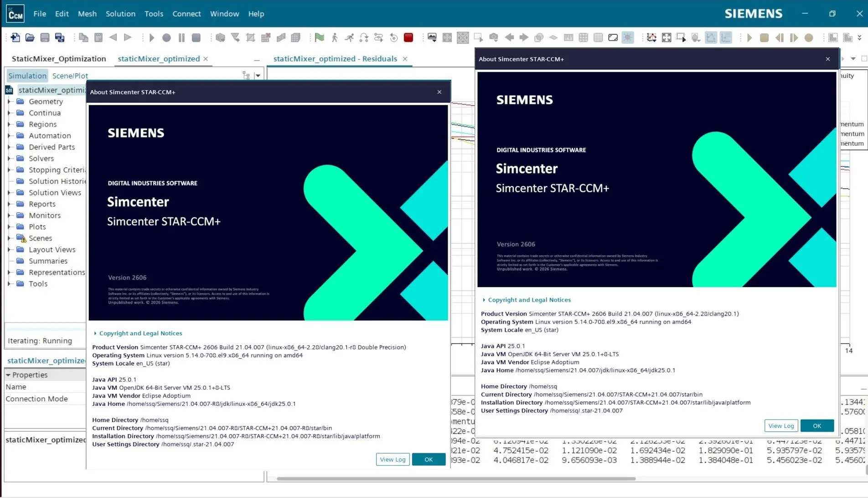This screenshot has height=498, width=868.
Task: Click the horizontal scrollbar in output panel
Action: (456, 478)
